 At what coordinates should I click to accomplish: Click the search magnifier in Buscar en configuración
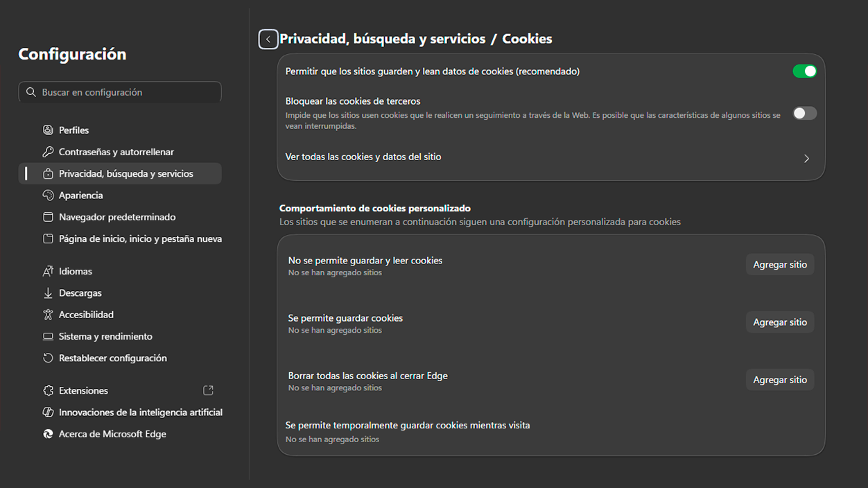(31, 91)
